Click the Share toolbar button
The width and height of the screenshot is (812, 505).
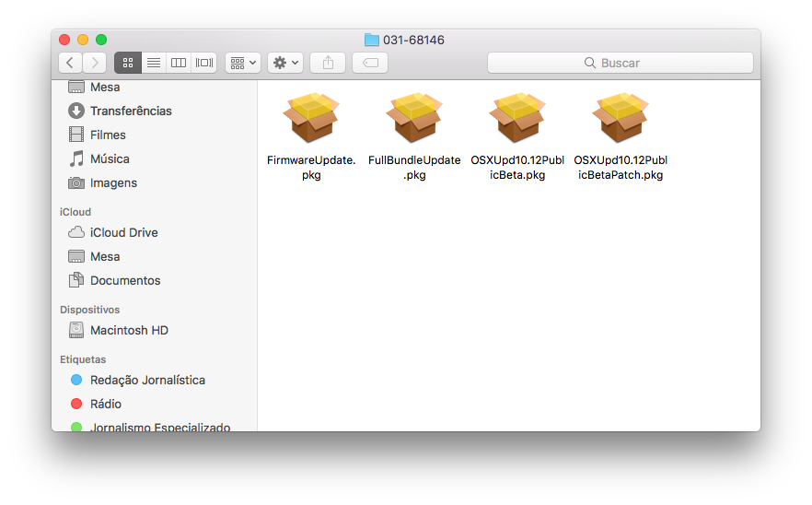tap(328, 63)
